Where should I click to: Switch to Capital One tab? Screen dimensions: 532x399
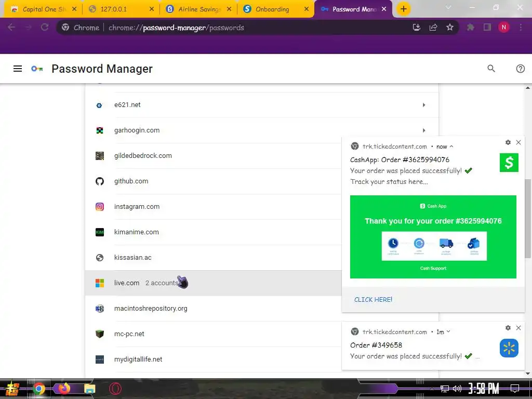tap(43, 9)
